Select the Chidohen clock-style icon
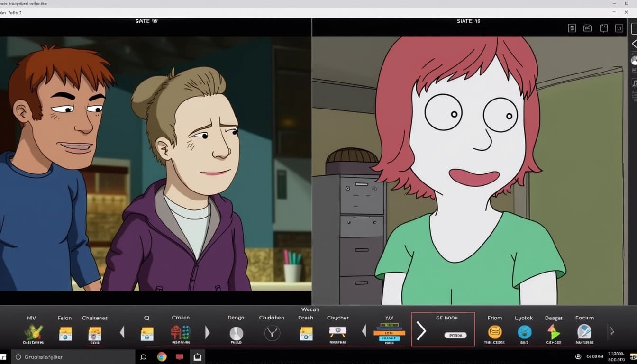Screen dimensions: 637x364 point(272,333)
